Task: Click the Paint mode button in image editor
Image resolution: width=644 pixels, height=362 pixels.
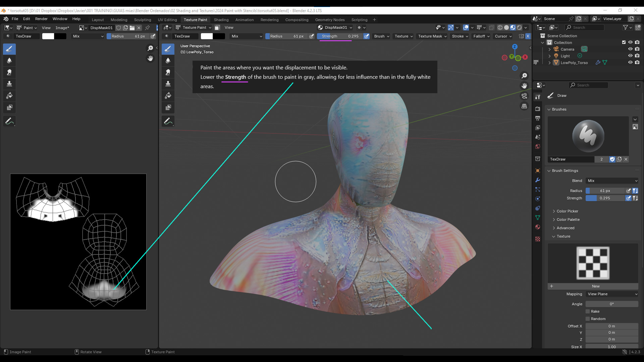Action: coord(27,28)
